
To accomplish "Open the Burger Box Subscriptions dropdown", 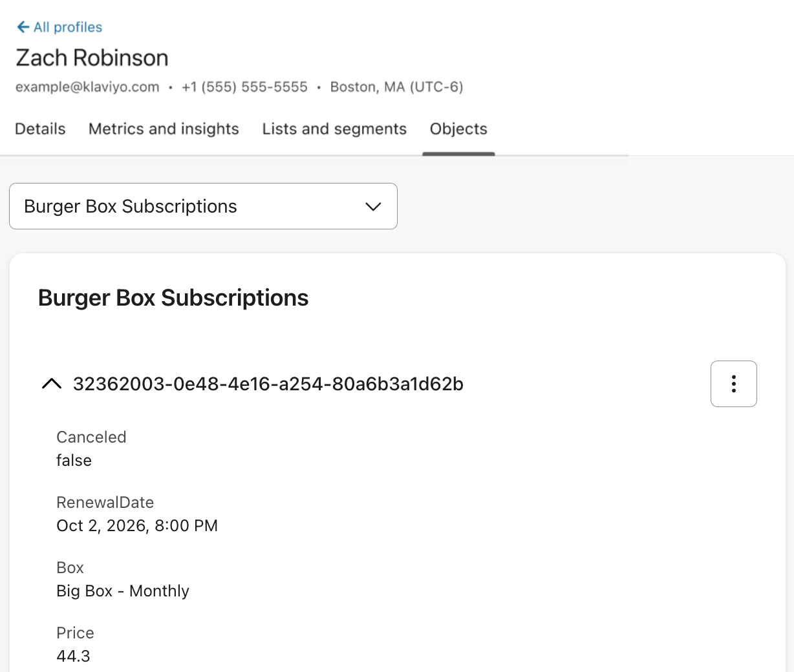I will coord(203,206).
